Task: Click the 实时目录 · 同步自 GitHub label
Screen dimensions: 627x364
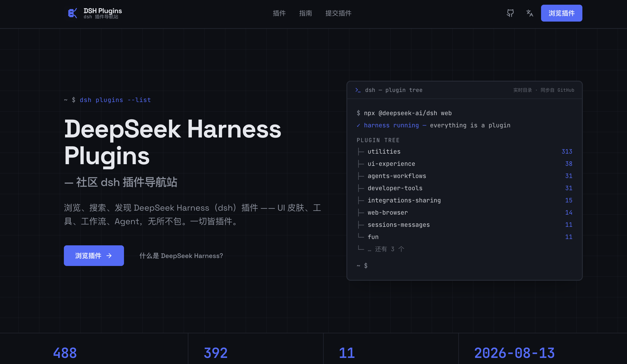Action: (544, 90)
